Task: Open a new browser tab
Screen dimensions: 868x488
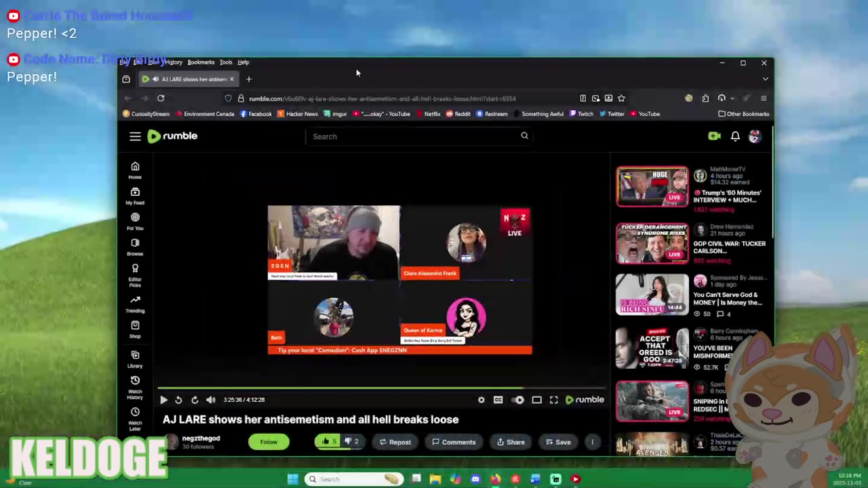Action: [x=249, y=79]
